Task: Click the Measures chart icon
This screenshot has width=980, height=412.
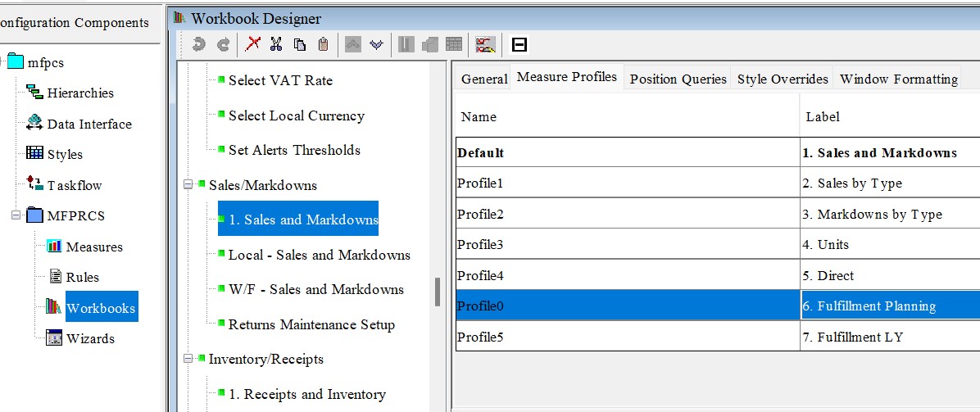Action: (54, 247)
